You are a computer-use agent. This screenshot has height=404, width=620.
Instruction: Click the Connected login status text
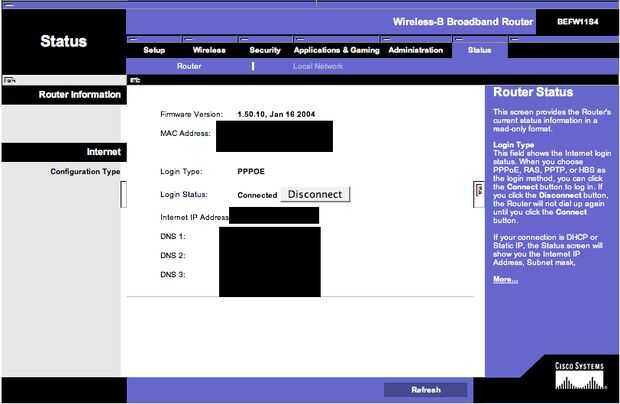coord(257,195)
